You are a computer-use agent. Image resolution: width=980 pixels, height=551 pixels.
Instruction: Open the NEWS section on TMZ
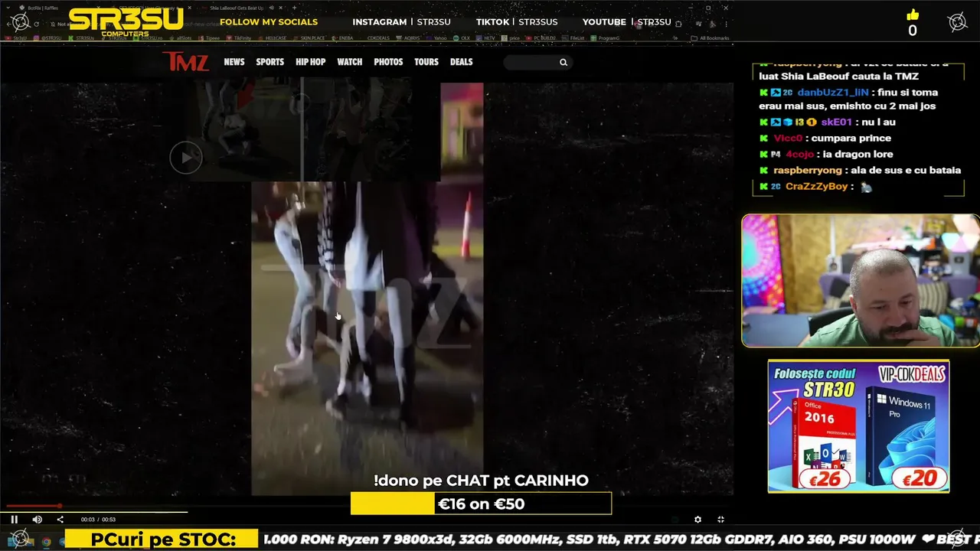(x=234, y=62)
